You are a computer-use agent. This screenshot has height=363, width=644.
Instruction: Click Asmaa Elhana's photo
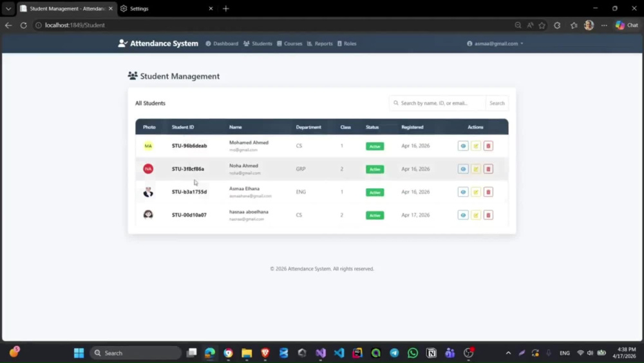[148, 192]
